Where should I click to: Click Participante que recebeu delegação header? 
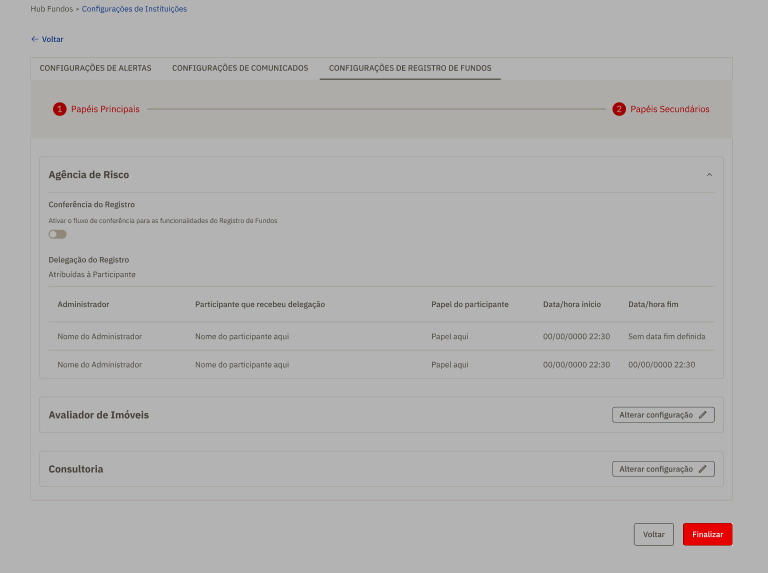tap(260, 304)
